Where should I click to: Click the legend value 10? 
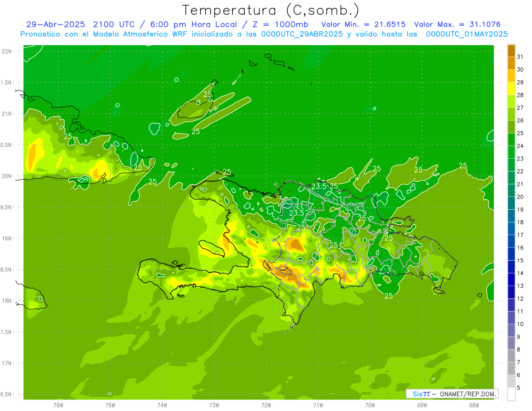coord(520,324)
